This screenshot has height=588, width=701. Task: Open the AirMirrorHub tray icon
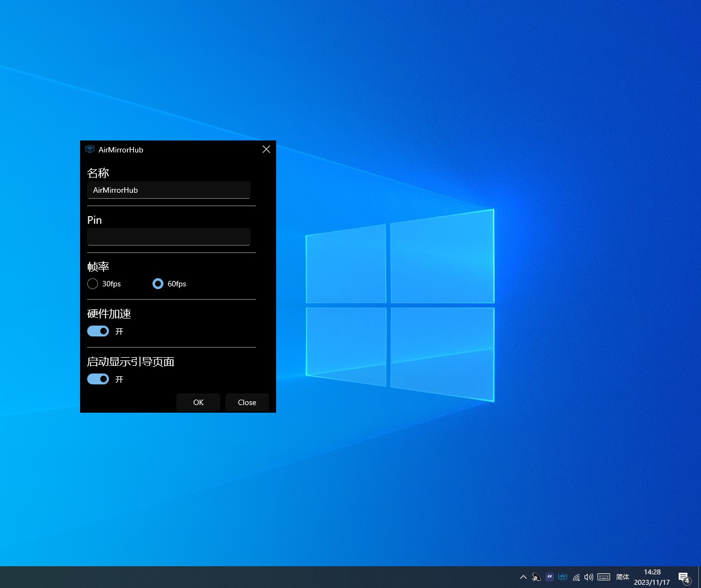point(563,577)
